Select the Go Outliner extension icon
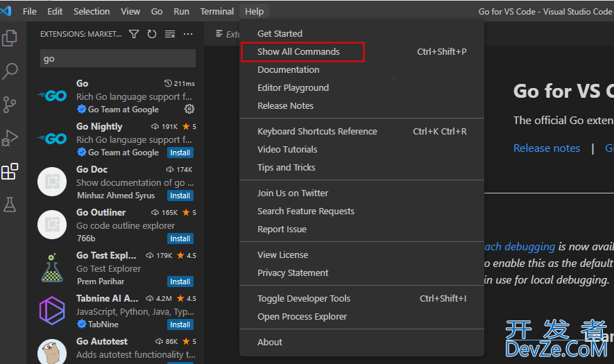This screenshot has height=364, width=614. [52, 225]
